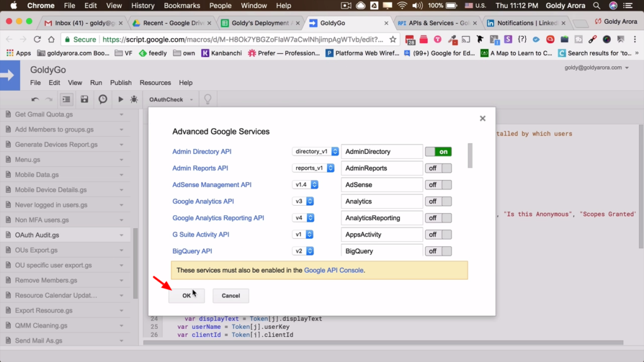Open Google API Console link
Viewport: 644px width, 362px height.
tap(333, 270)
